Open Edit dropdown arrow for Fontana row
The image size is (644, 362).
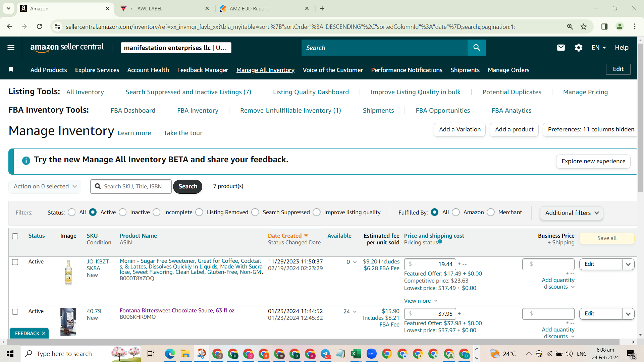[x=628, y=314]
